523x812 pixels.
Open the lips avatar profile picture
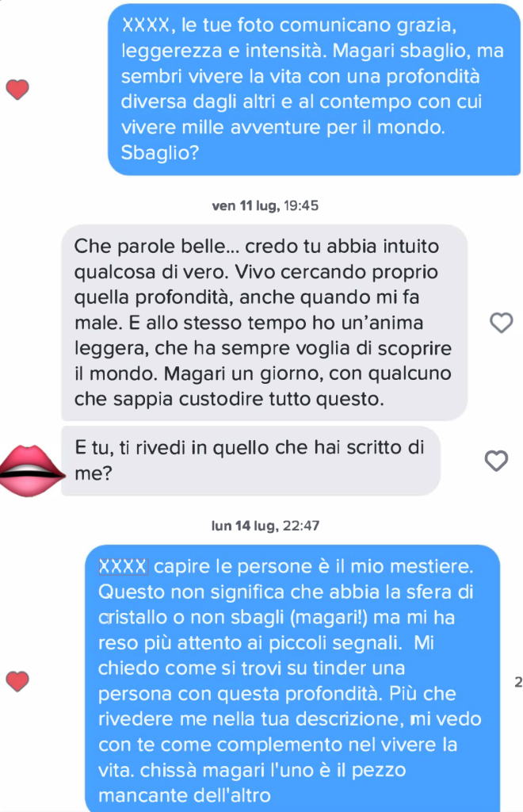[x=31, y=471]
